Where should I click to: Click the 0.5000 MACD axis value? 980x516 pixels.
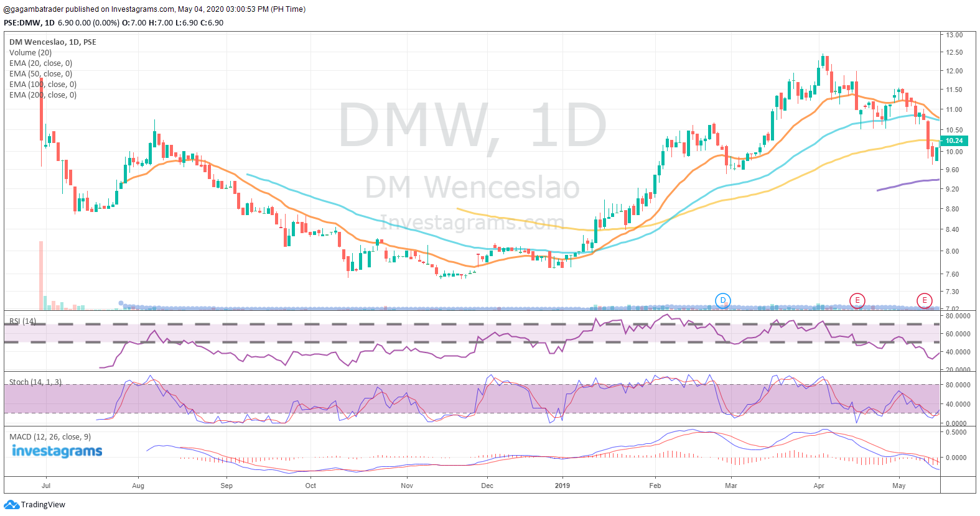(x=956, y=432)
